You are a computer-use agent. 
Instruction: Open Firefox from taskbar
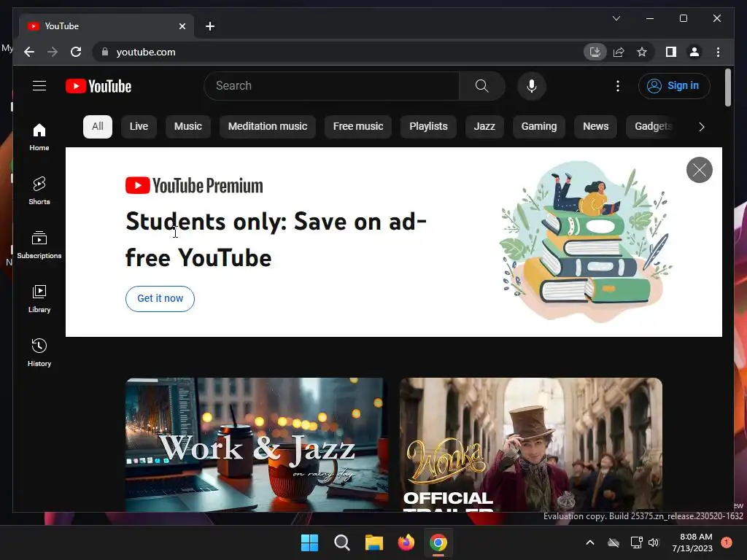click(406, 542)
